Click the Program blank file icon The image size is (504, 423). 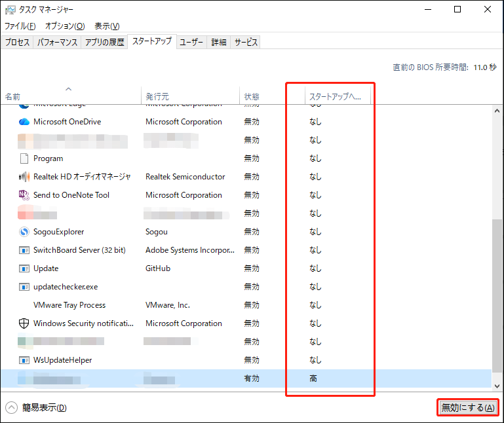pyautogui.click(x=24, y=158)
